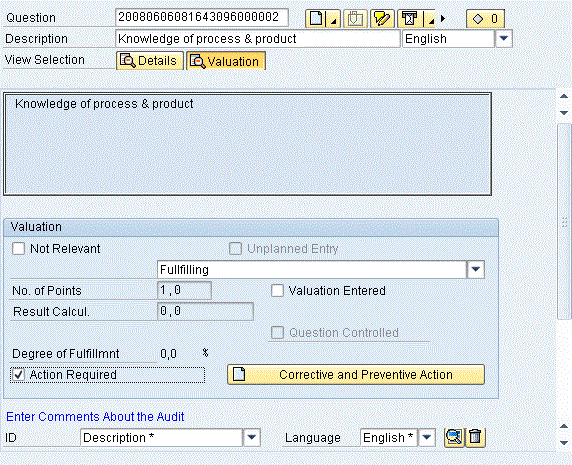Switch to the Valuation view
This screenshot has height=465, width=572.
[x=226, y=61]
